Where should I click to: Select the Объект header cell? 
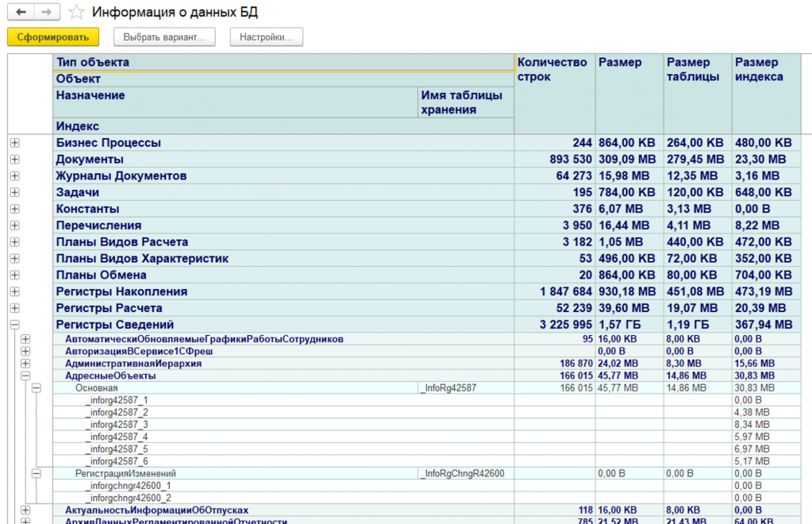(x=283, y=79)
